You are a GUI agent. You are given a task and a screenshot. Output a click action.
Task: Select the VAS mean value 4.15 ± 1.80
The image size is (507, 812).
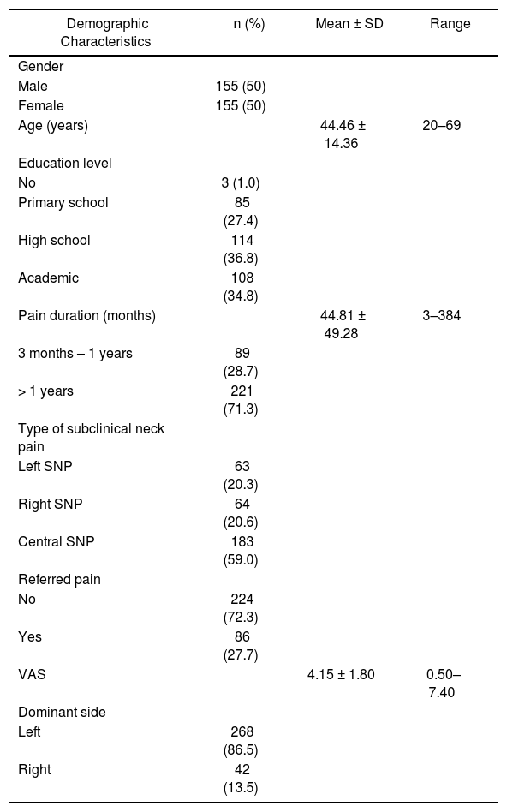341,675
